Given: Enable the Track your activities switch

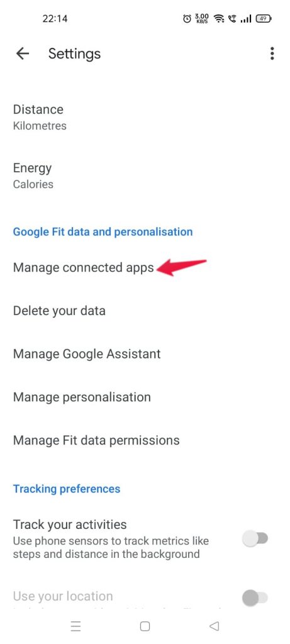Looking at the screenshot, I should 255,538.
